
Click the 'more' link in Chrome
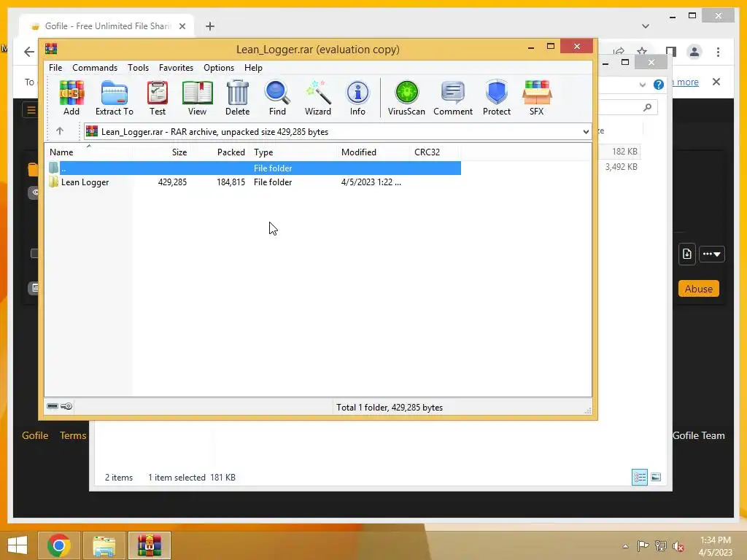[x=687, y=82]
